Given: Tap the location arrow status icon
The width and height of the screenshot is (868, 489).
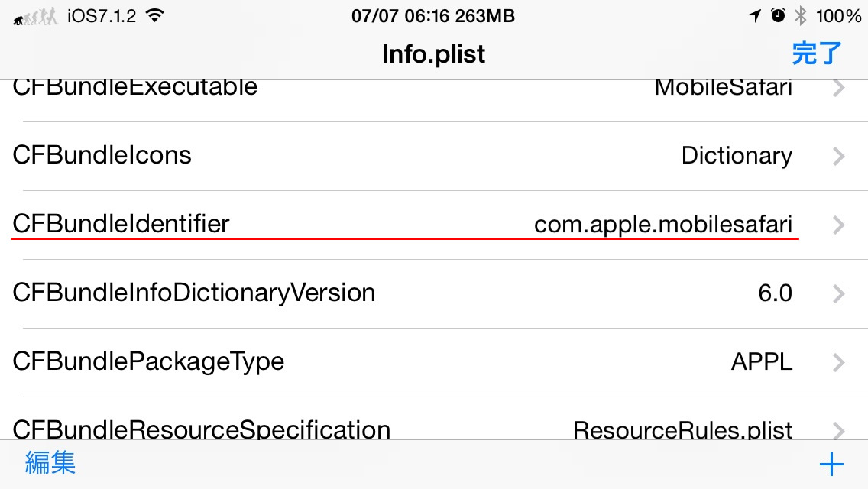Looking at the screenshot, I should click(754, 15).
